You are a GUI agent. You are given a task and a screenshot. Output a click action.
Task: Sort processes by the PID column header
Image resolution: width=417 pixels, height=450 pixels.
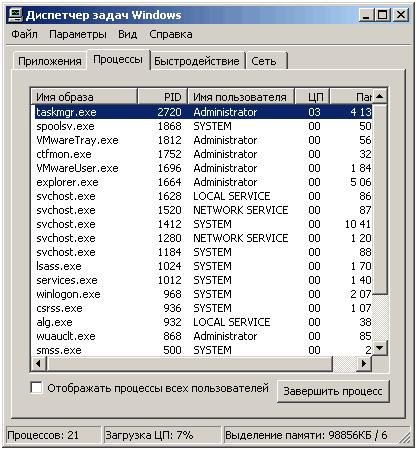[163, 97]
